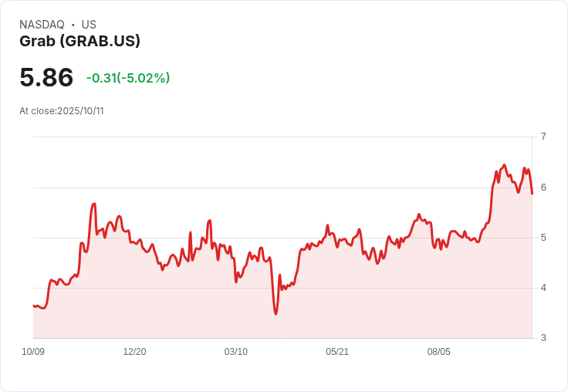
Task: Click the 4 label on price axis
Action: coord(543,288)
